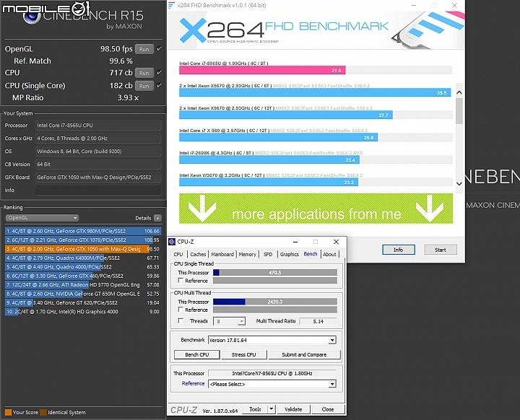Image resolution: width=520 pixels, height=420 pixels.
Task: Enable Reference checkbox under CPU Multi Thread
Action: 181,310
